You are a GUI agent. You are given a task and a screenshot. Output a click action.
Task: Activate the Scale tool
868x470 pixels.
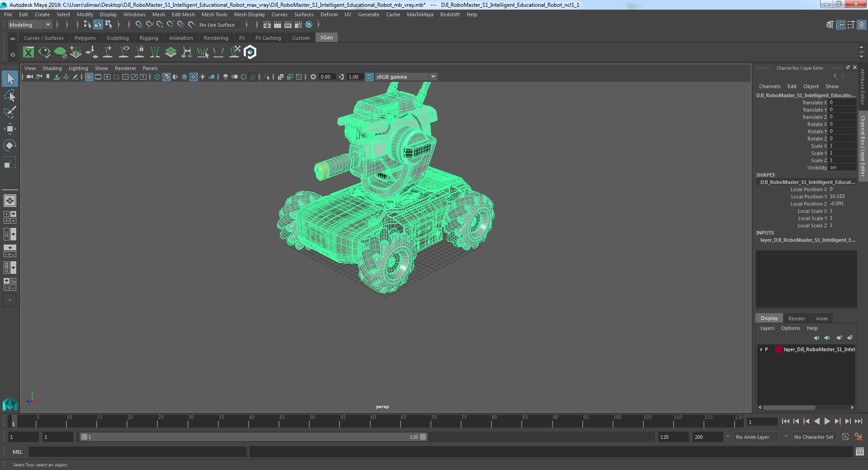coord(9,162)
